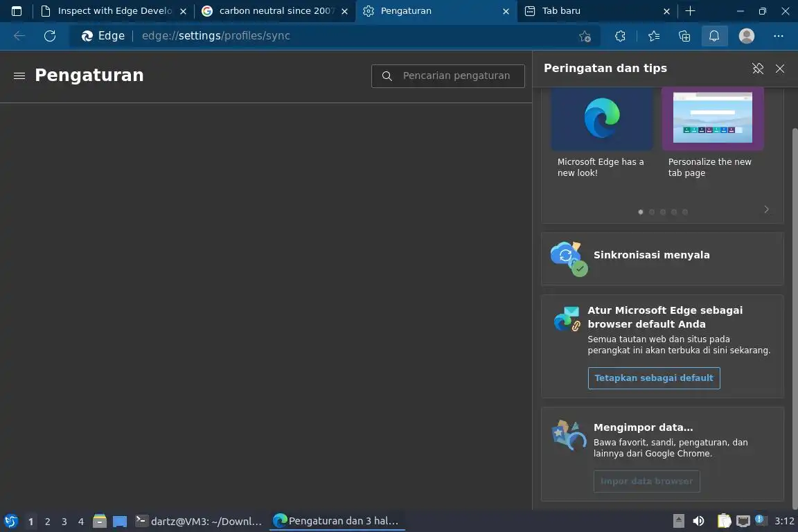Select the third carousel dot
This screenshot has width=798, height=532.
[x=663, y=212]
